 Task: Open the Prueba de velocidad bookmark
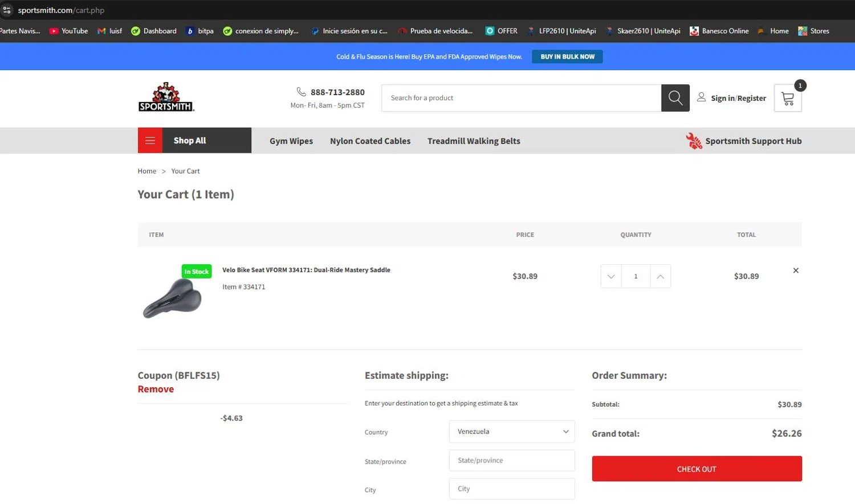(x=435, y=31)
